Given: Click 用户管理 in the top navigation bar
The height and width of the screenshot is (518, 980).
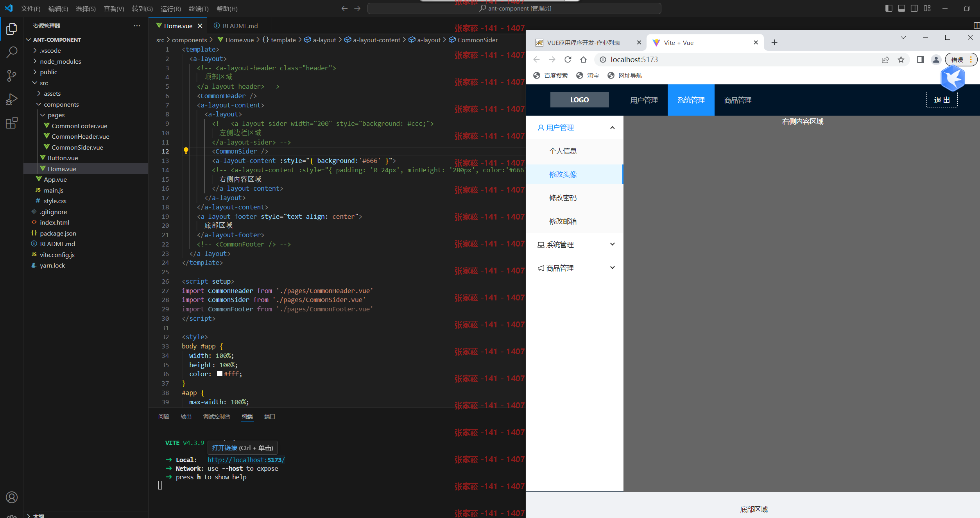Looking at the screenshot, I should 644,100.
